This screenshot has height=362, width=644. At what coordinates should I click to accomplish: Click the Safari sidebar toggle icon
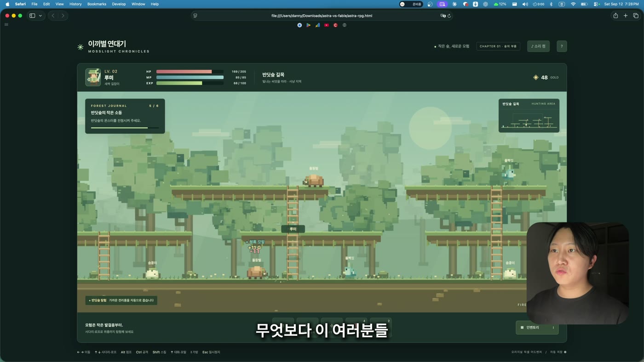click(x=32, y=16)
